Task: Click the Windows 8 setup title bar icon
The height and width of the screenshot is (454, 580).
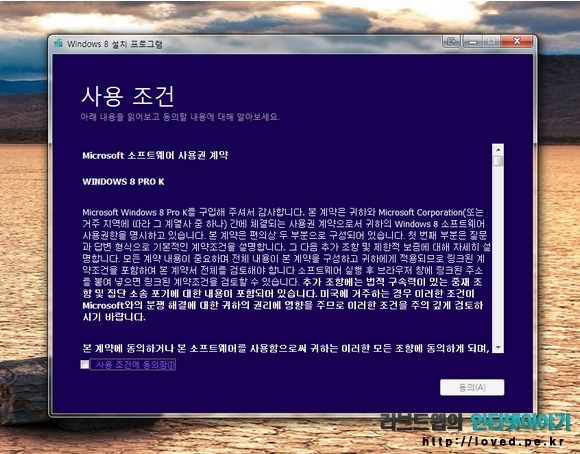Action: 58,43
